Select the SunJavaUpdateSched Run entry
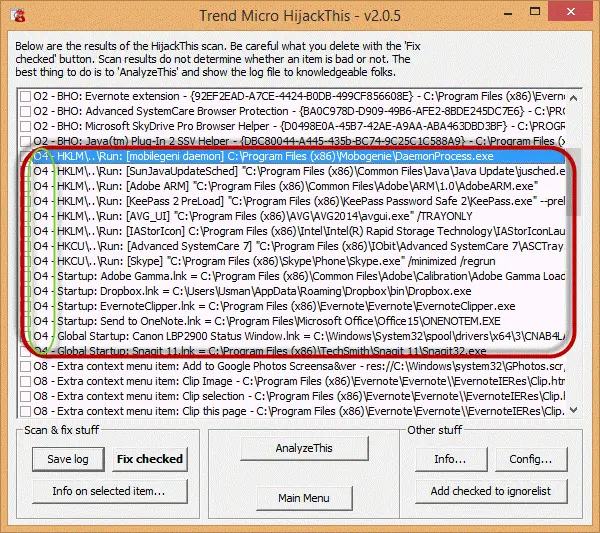600x533 pixels. tap(298, 171)
